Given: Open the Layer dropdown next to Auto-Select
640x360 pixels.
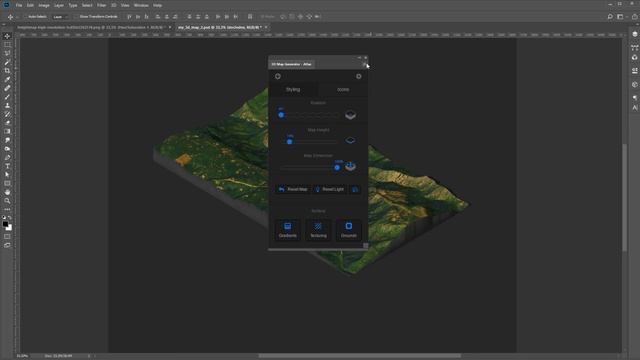Looking at the screenshot, I should tap(60, 17).
